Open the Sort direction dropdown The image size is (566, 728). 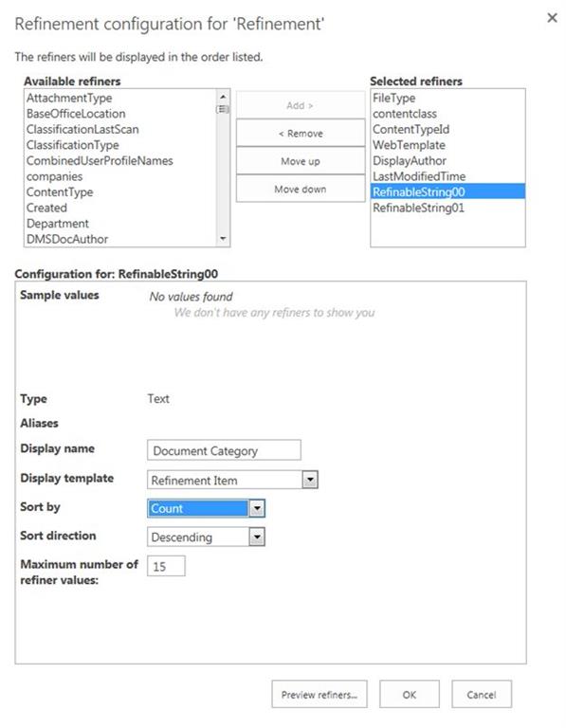(206, 537)
